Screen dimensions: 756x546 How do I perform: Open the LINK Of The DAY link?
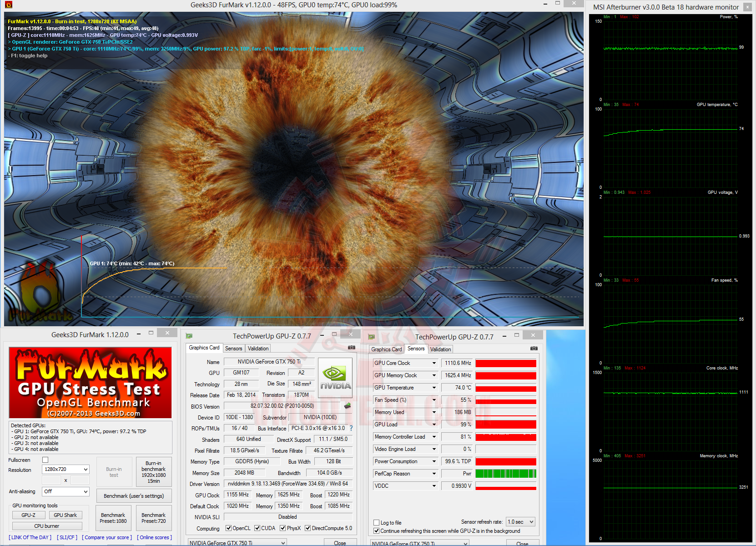[30, 537]
